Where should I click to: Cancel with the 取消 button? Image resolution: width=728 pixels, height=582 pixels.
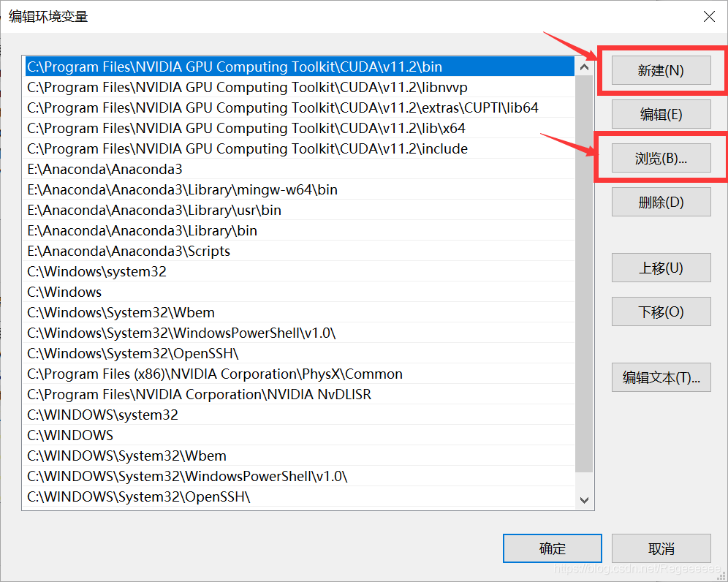coord(661,548)
